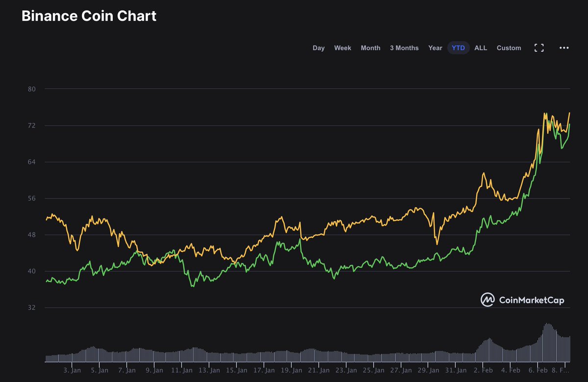588x382 pixels.
Task: Click the 32 gridline label
Action: [x=31, y=307]
